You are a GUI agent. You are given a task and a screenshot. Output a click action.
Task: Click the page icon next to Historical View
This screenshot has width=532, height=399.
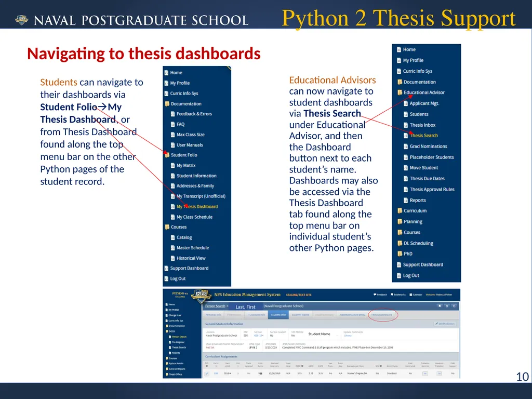(172, 258)
